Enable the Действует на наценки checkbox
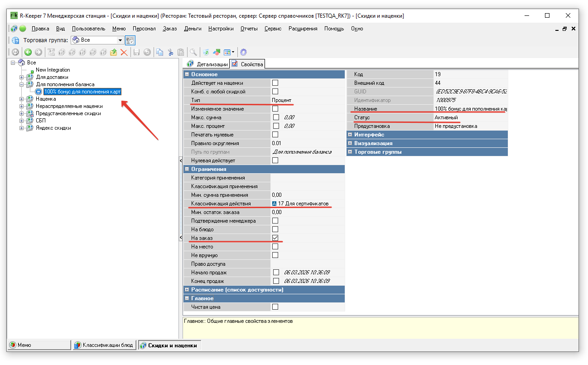 coord(275,83)
